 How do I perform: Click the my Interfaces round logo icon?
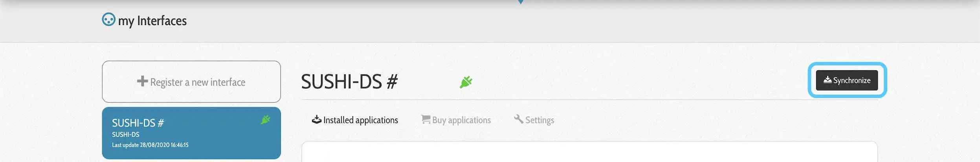[x=109, y=20]
